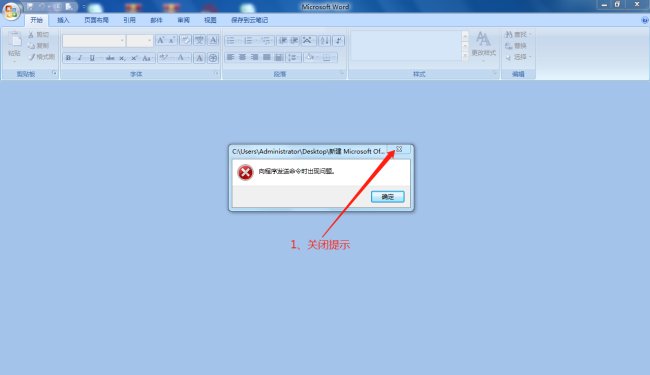This screenshot has height=375, width=650.
Task: Click the text highlight color button
Action: (x=164, y=58)
